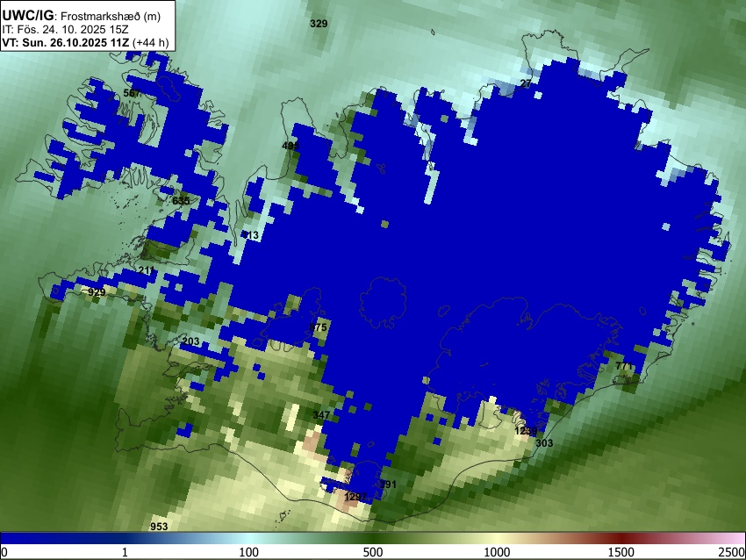
Task: Click the map value label 953
Action: 159,527
